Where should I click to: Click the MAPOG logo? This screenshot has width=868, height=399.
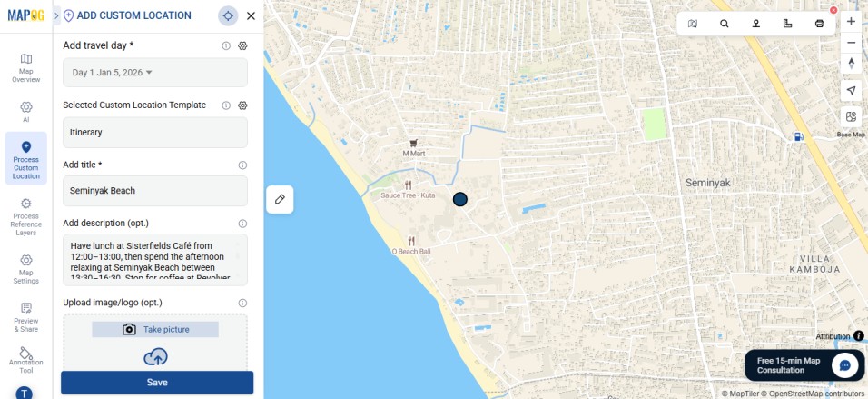click(x=26, y=15)
